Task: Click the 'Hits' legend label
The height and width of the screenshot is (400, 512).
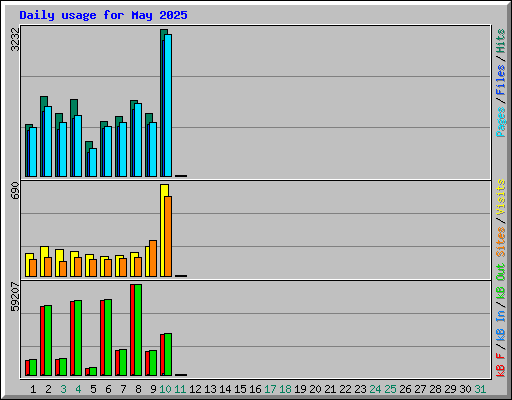Action: (x=501, y=41)
